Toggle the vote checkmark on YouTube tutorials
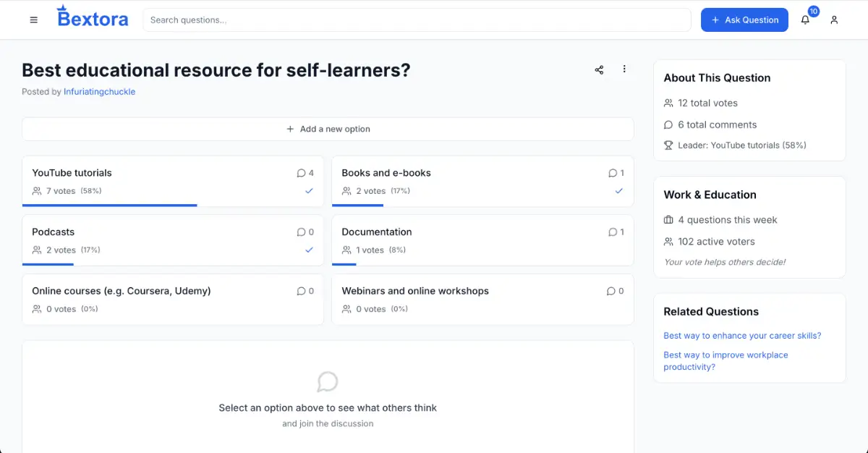Viewport: 868px width, 453px height. point(309,191)
